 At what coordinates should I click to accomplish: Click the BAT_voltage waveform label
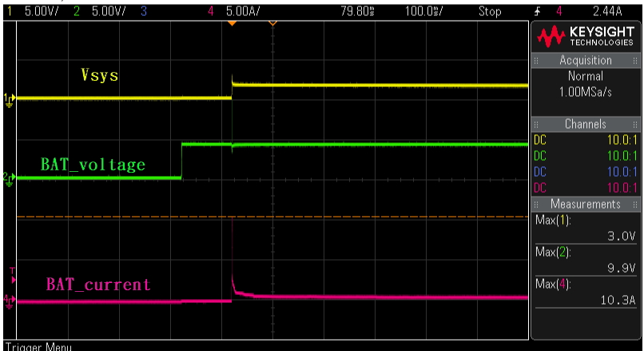tap(93, 165)
